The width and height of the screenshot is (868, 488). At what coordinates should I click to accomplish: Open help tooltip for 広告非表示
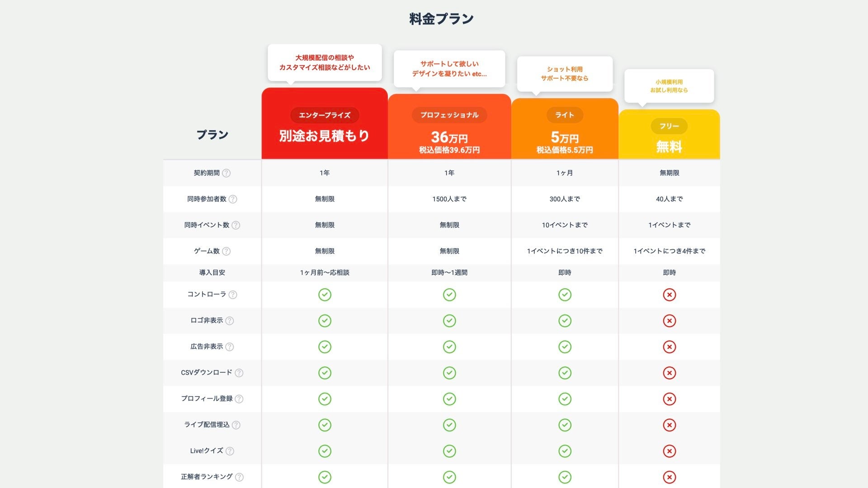click(x=230, y=347)
